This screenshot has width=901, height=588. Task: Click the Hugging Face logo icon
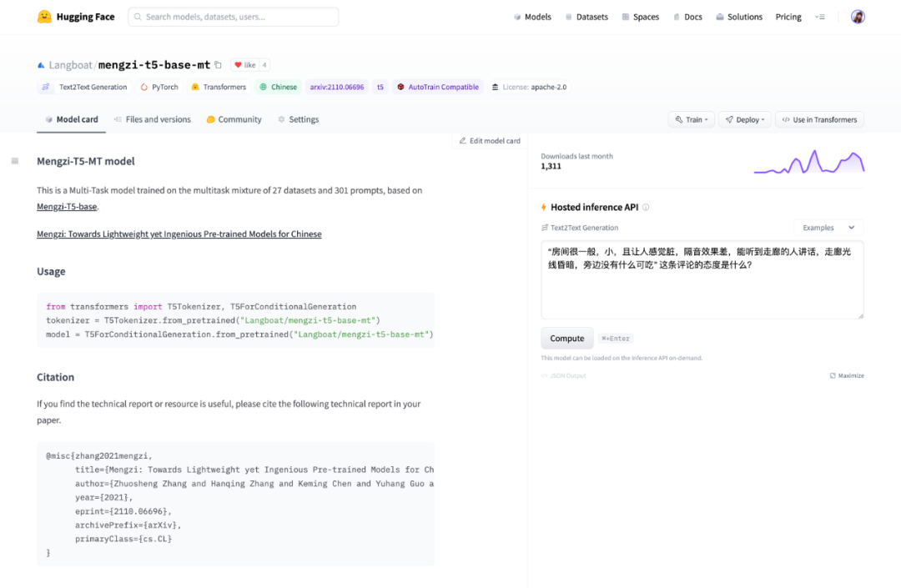[x=44, y=17]
